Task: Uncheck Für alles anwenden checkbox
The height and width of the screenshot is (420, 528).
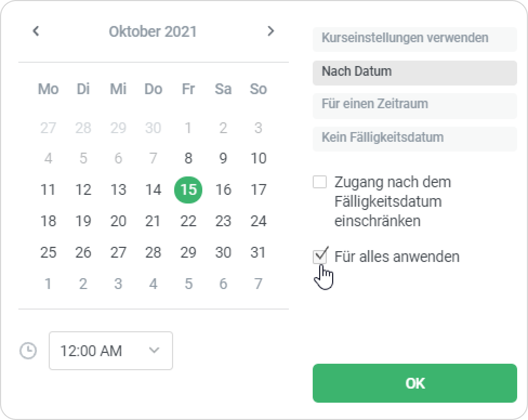Action: click(x=320, y=256)
